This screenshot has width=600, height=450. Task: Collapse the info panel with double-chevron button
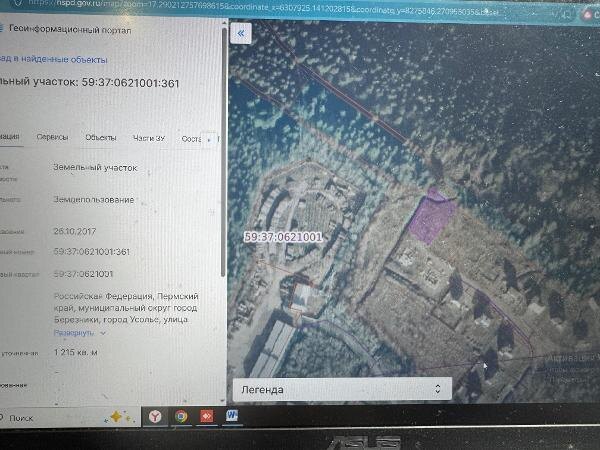(x=241, y=34)
